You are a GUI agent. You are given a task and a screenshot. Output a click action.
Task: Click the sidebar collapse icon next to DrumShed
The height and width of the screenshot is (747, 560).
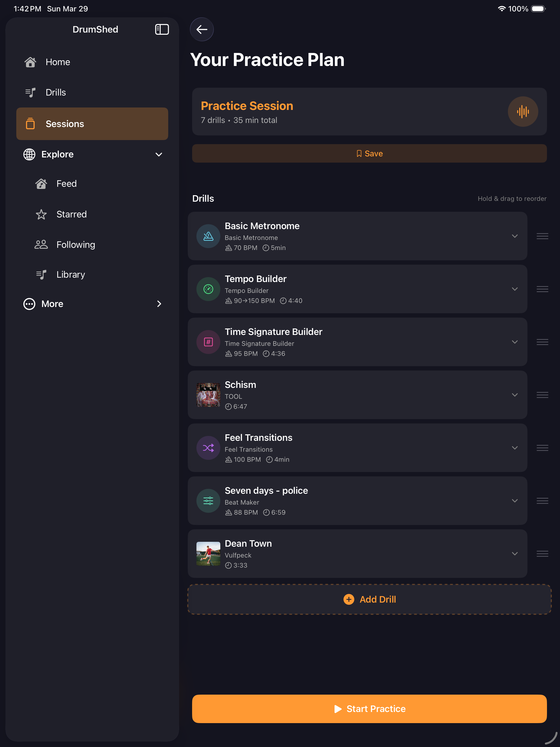162,29
